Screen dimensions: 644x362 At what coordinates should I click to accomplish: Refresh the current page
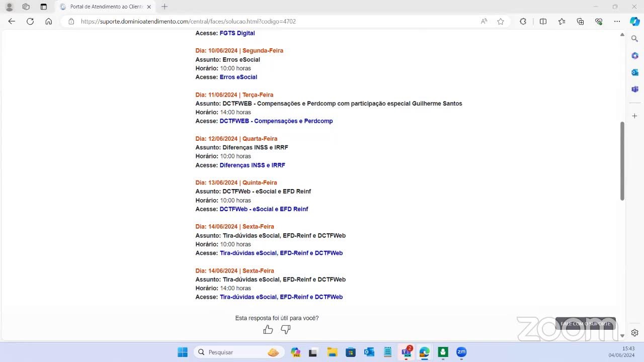[30, 22]
